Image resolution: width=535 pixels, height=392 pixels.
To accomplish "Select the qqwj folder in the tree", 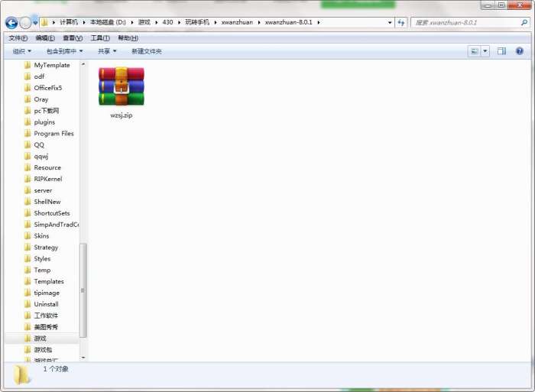I will (36, 156).
